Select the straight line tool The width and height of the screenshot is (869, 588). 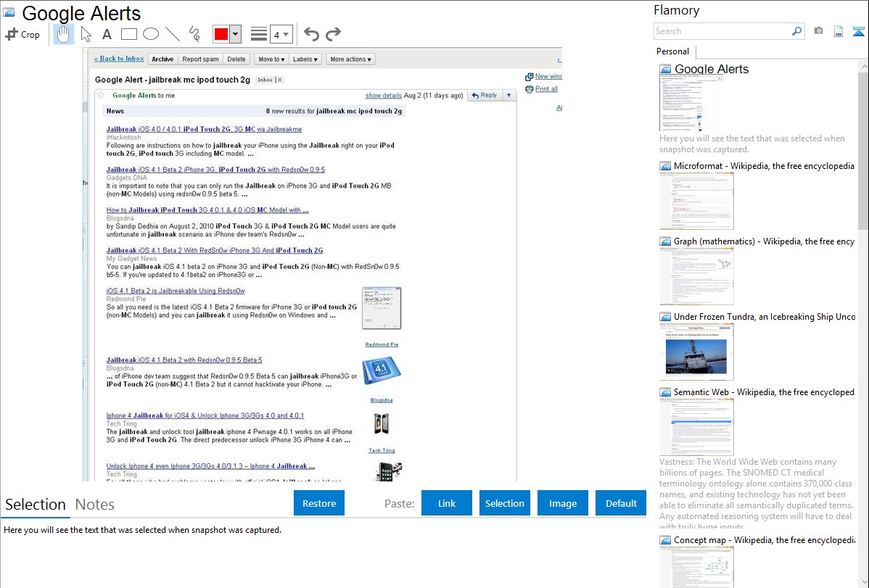click(173, 34)
